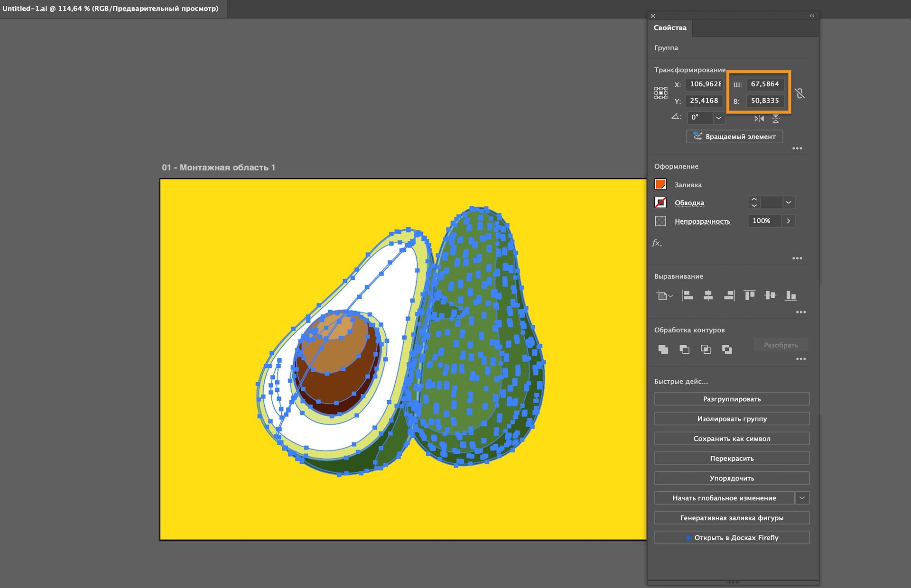Click the X position field
Viewport: 911px width, 588px height.
[705, 84]
